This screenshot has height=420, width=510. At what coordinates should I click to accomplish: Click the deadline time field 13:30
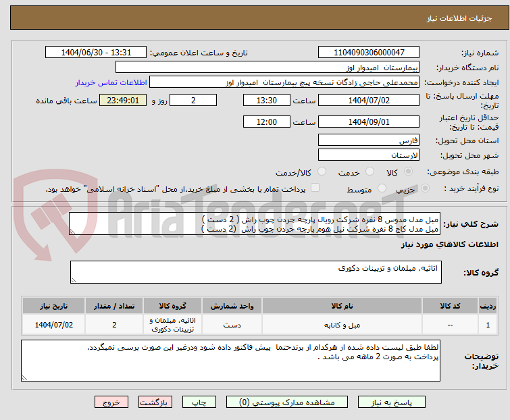click(266, 100)
